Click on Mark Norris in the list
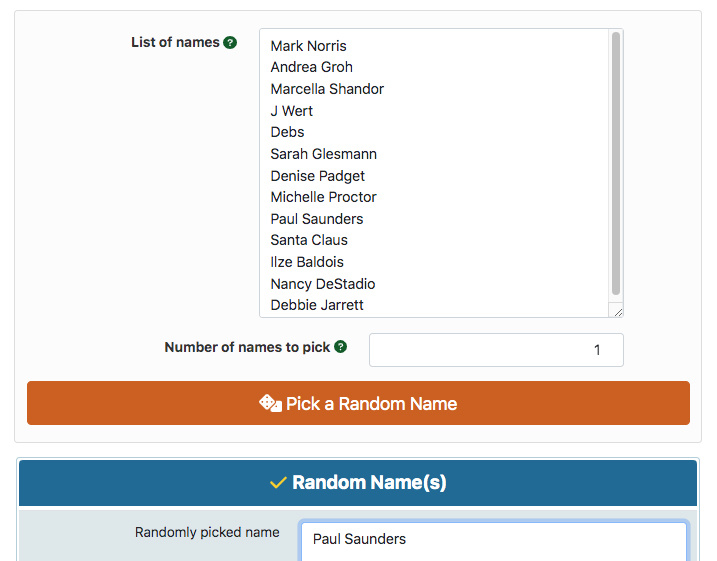The height and width of the screenshot is (561, 717). click(x=308, y=46)
